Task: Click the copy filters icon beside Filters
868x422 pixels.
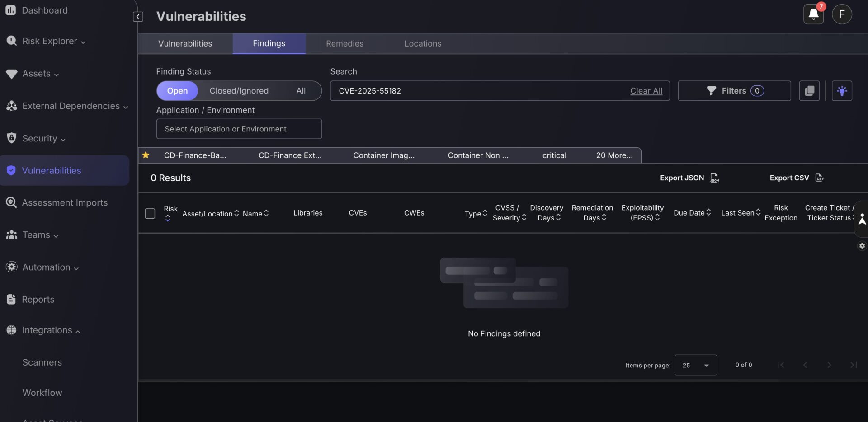Action: [809, 90]
